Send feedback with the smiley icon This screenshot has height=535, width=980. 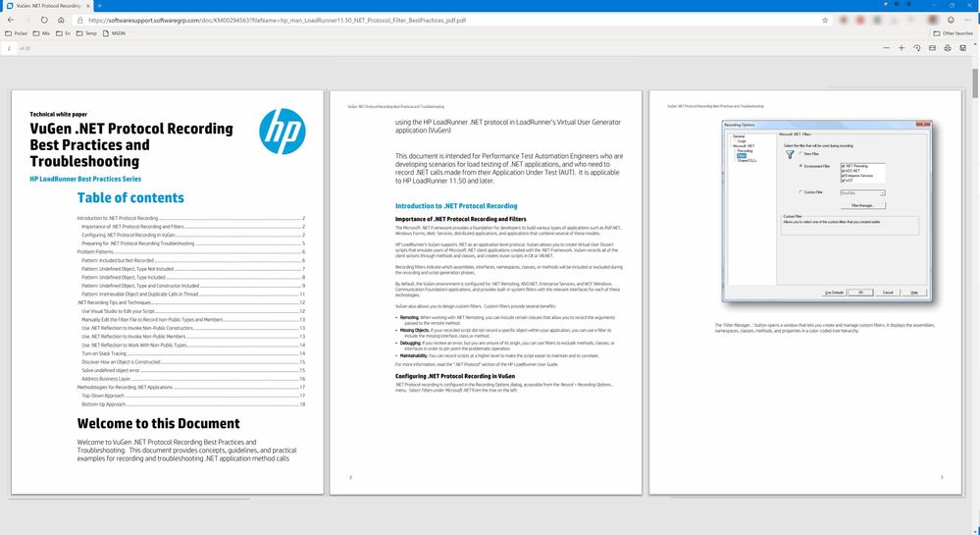(x=951, y=20)
